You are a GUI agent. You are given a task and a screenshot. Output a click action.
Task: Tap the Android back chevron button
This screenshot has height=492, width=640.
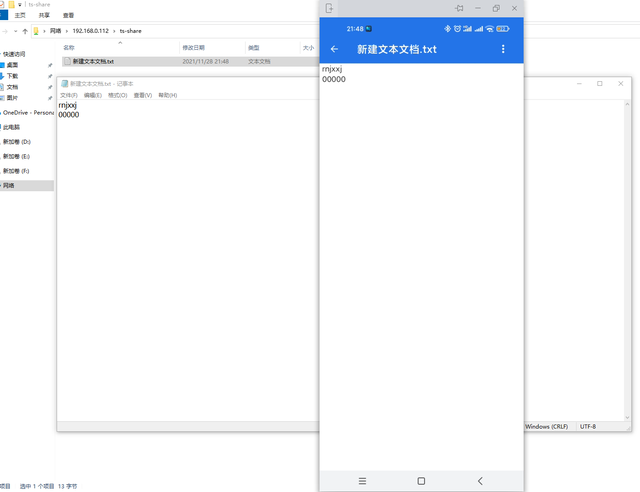[480, 481]
